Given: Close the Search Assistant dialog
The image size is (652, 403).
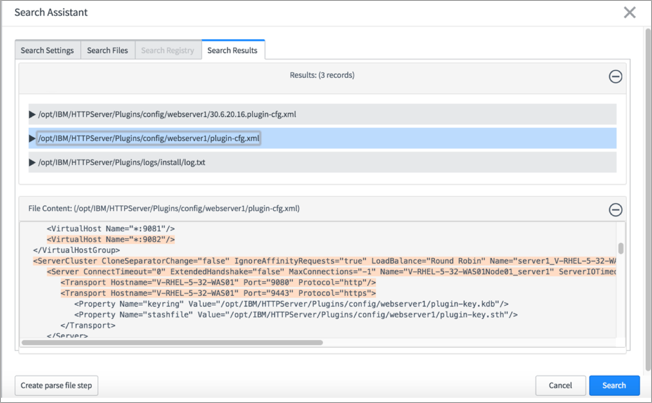Looking at the screenshot, I should [x=630, y=12].
